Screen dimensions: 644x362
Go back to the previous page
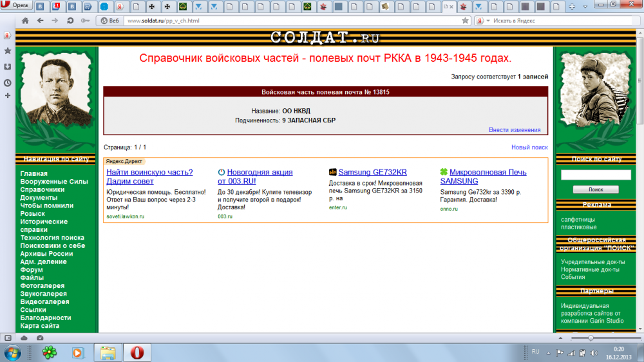[x=40, y=21]
